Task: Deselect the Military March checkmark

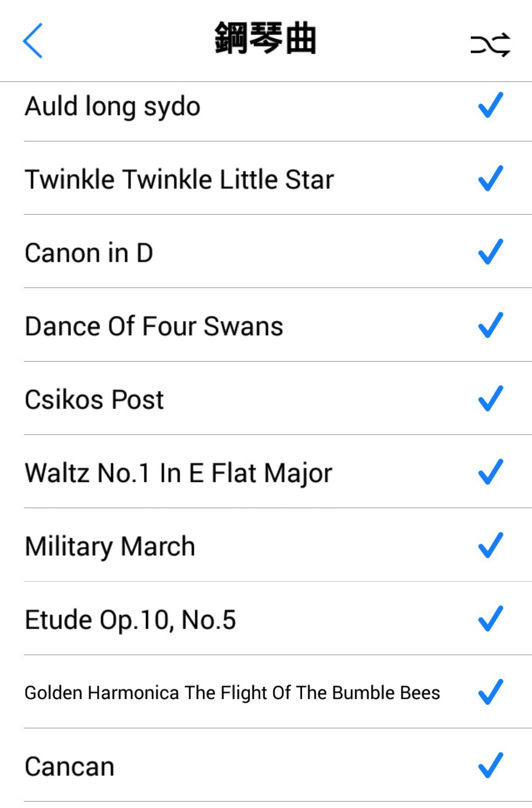Action: pos(490,545)
